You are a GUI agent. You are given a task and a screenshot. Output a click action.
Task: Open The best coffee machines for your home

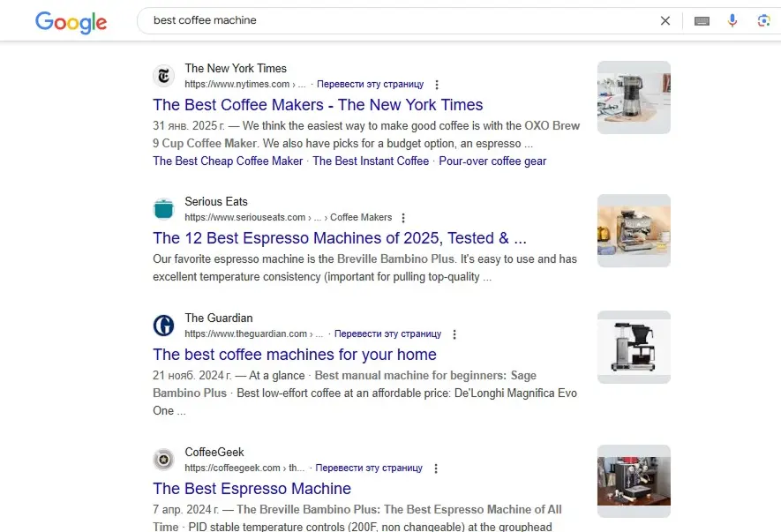coord(295,354)
